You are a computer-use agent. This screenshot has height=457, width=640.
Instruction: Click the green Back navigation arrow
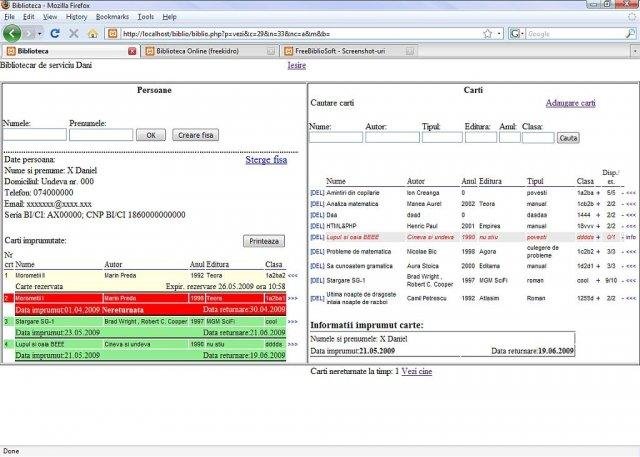point(12,33)
